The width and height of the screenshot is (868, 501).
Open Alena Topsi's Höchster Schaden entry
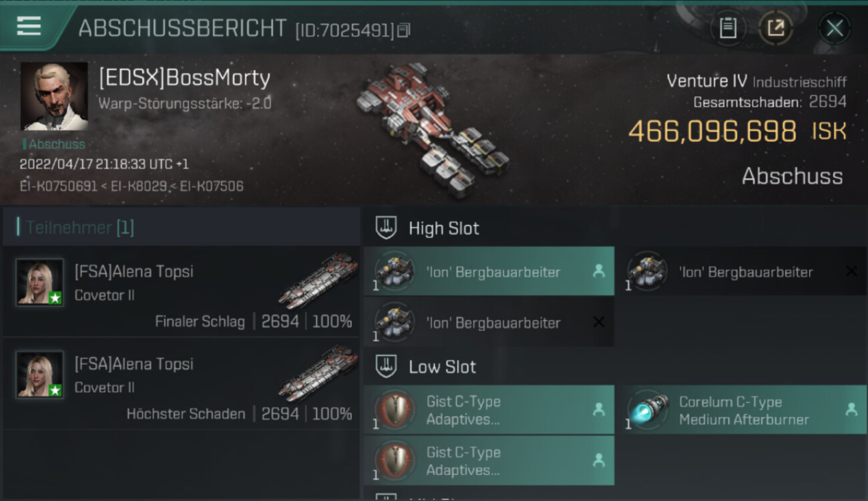click(181, 383)
